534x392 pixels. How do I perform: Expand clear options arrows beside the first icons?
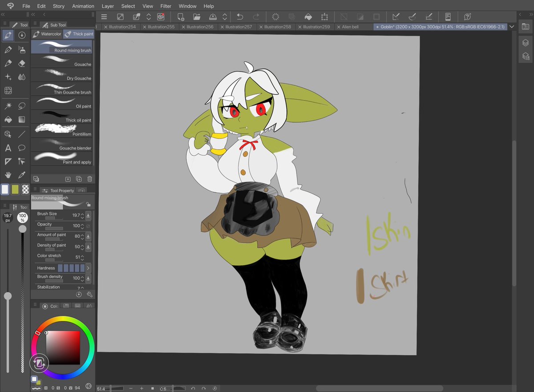149,17
